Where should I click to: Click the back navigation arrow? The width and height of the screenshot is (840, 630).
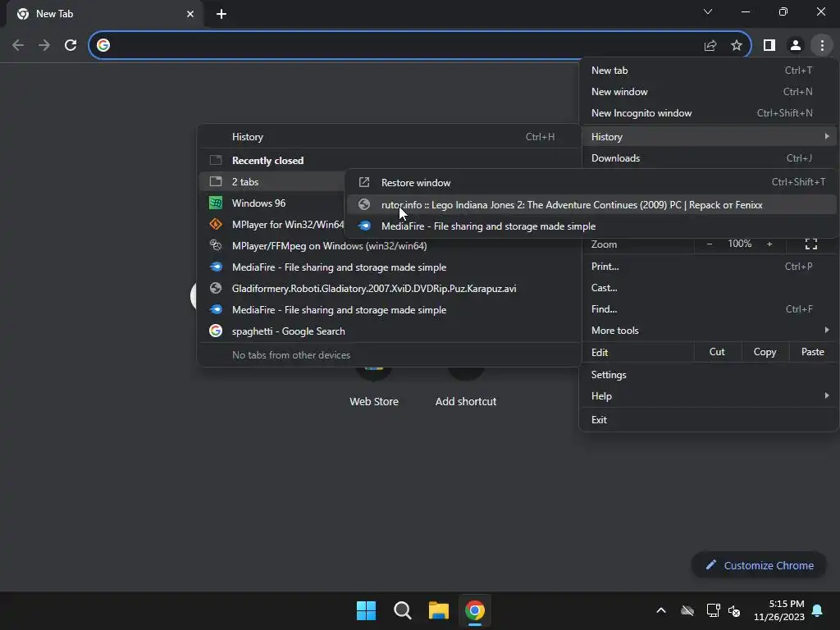pyautogui.click(x=18, y=45)
